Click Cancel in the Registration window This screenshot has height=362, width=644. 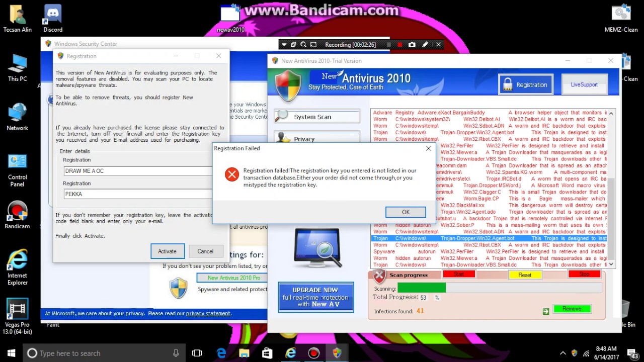tap(205, 251)
